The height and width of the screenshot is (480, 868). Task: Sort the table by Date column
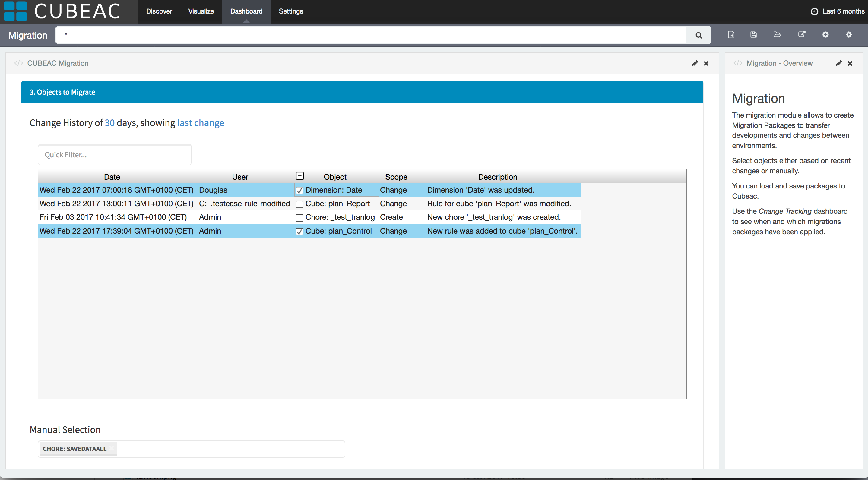point(112,177)
